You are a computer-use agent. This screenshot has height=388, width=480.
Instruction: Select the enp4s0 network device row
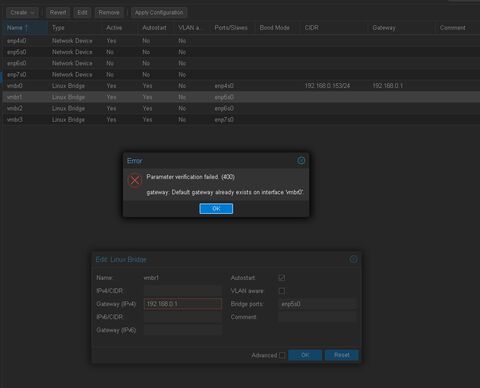pos(240,41)
